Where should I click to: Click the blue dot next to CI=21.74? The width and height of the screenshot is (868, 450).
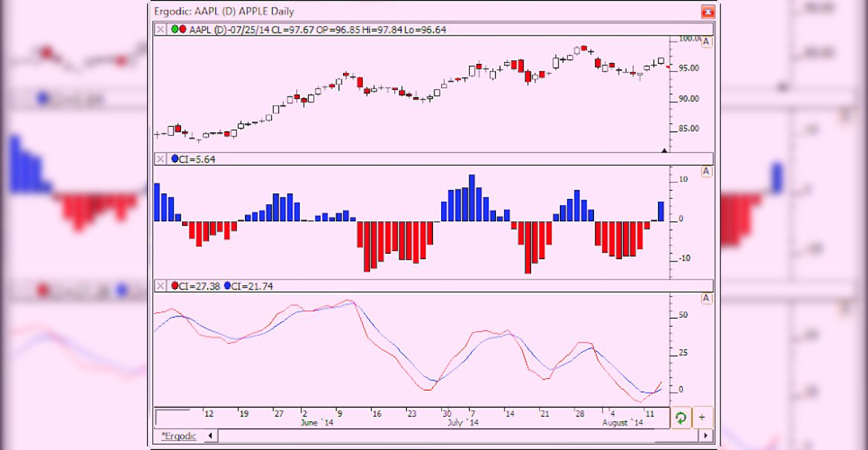click(228, 285)
